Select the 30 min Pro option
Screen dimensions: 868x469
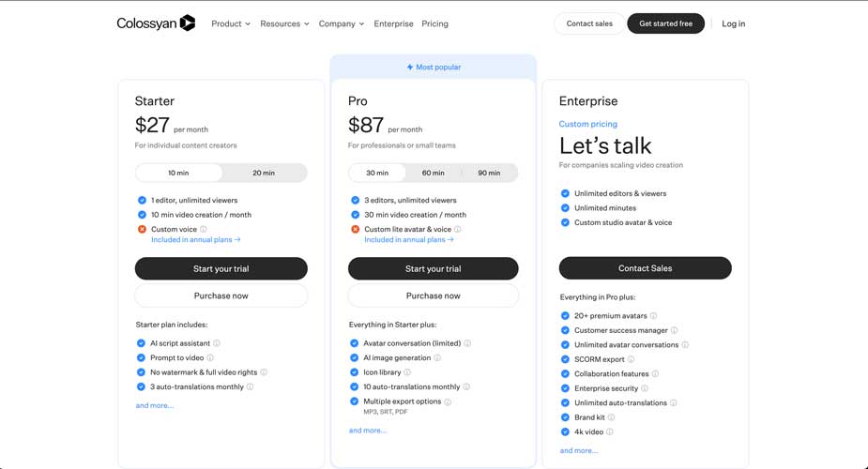377,173
